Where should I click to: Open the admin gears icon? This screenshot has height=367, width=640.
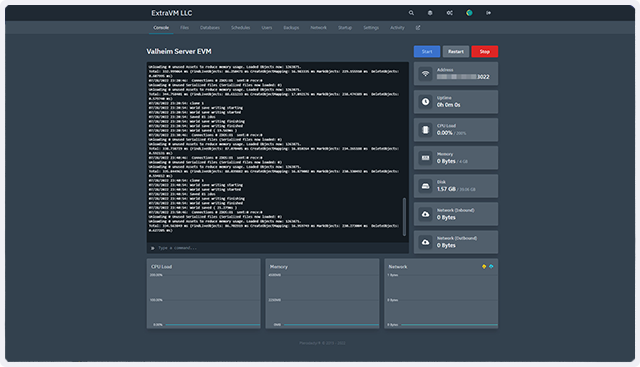(449, 13)
